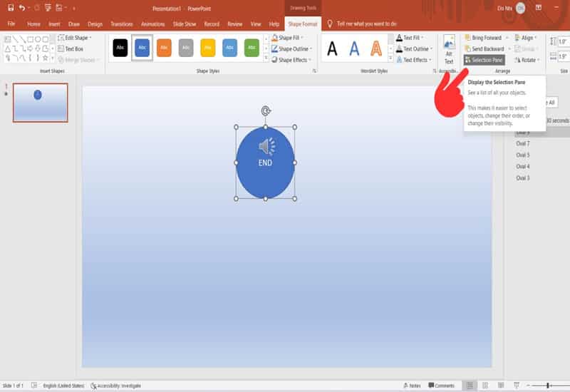Apply the orange shape style swatch

pos(164,48)
